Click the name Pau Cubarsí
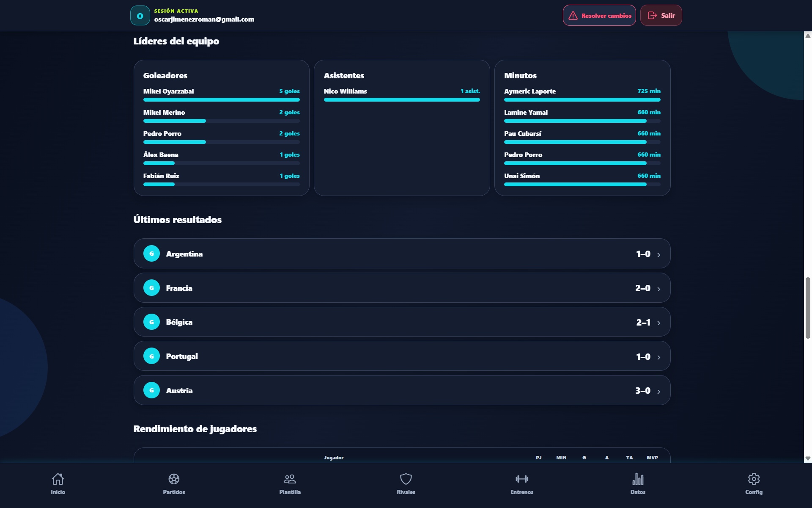This screenshot has width=812, height=508. (x=522, y=134)
